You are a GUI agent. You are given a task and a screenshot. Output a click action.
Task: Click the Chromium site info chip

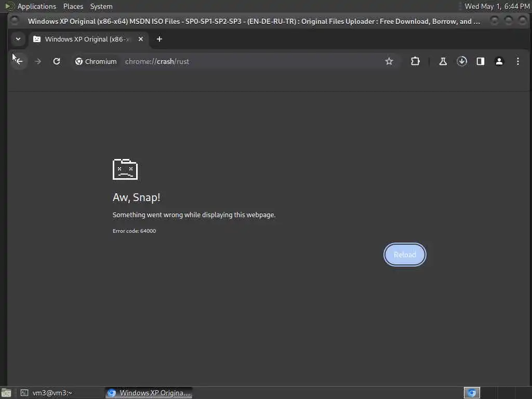(96, 61)
